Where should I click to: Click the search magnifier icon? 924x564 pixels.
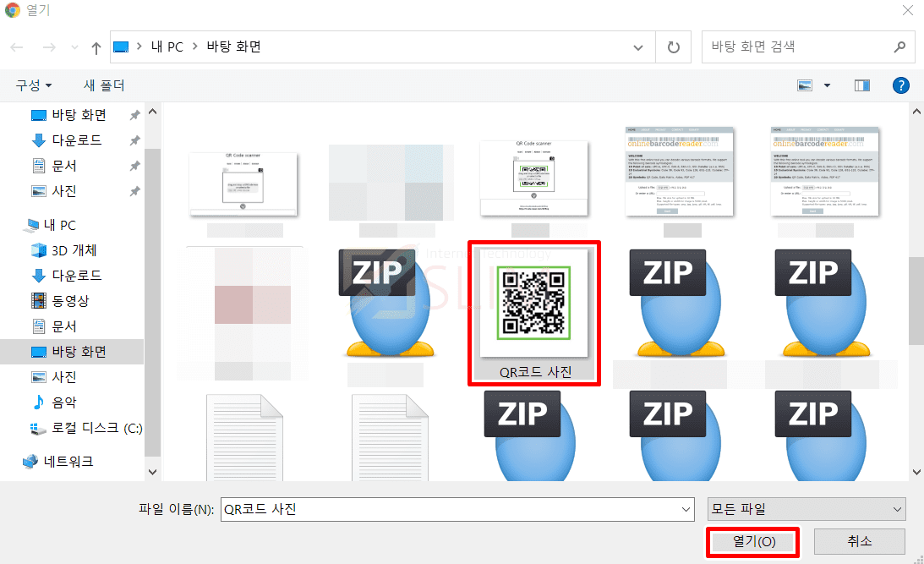click(899, 47)
